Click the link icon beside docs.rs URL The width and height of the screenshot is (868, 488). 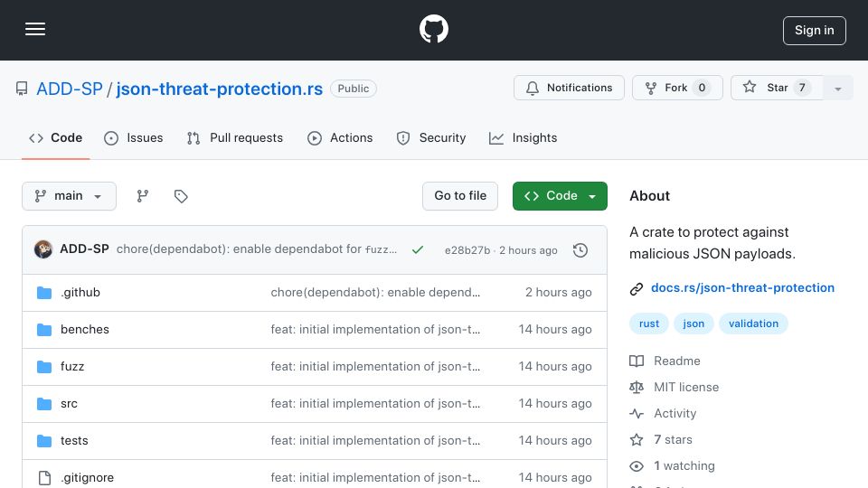(x=637, y=288)
